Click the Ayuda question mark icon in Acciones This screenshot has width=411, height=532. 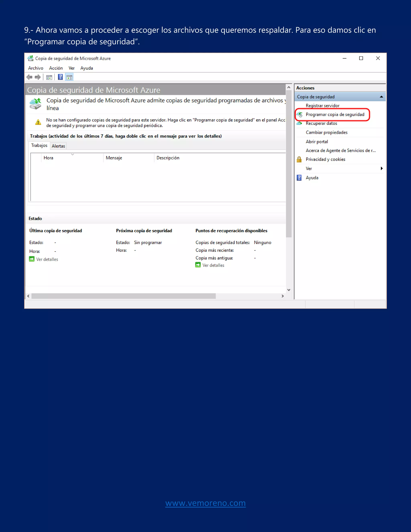[x=299, y=178]
